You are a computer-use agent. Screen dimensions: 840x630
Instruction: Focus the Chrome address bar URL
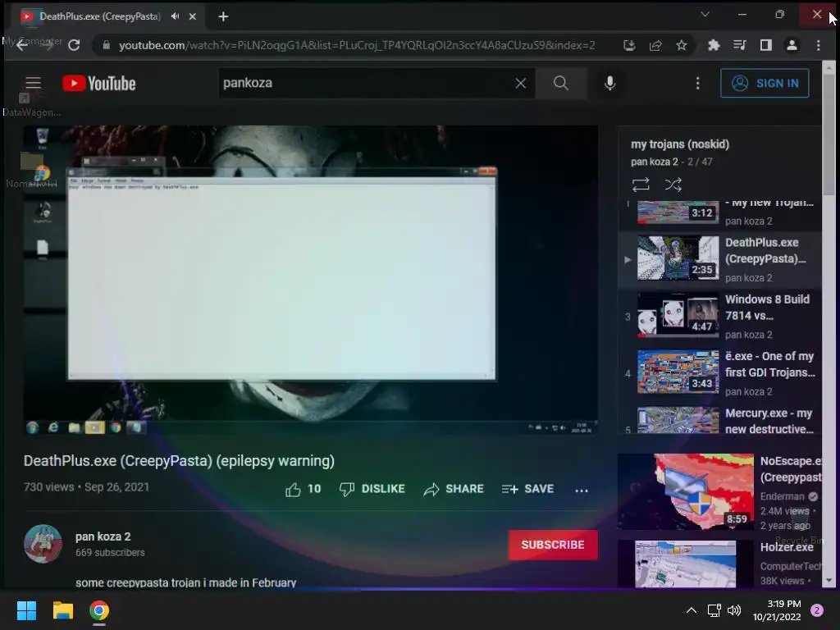[x=357, y=46]
